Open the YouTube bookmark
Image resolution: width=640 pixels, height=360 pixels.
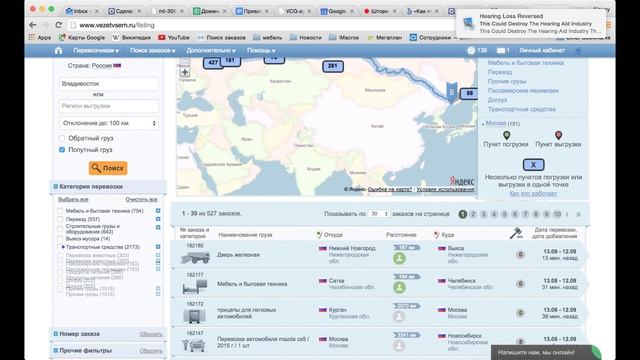[x=174, y=37]
